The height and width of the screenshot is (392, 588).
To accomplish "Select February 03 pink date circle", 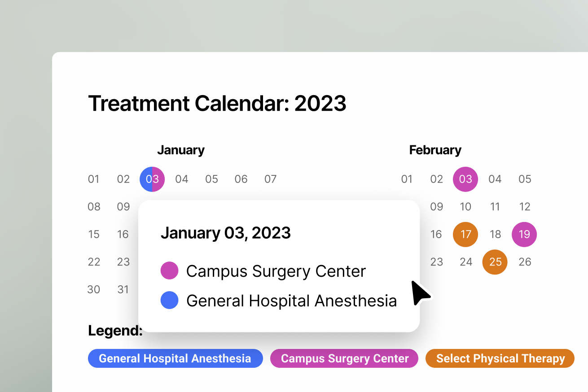I will (x=465, y=179).
